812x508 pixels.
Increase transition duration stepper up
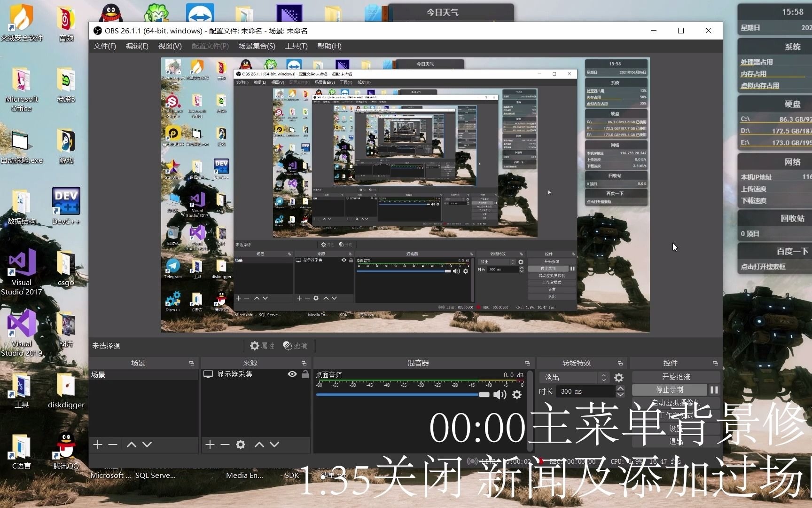(620, 389)
